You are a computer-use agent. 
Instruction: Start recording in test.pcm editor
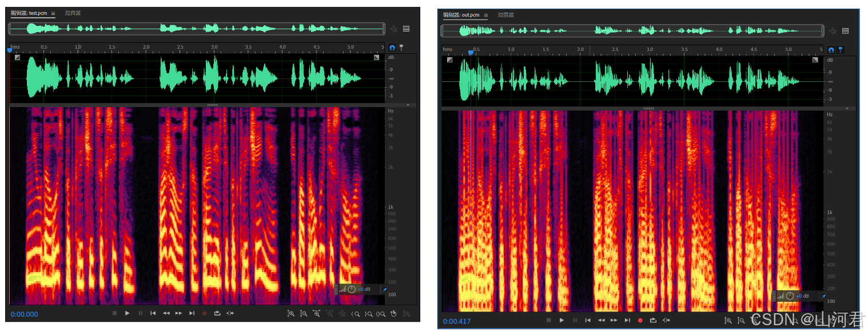(204, 313)
